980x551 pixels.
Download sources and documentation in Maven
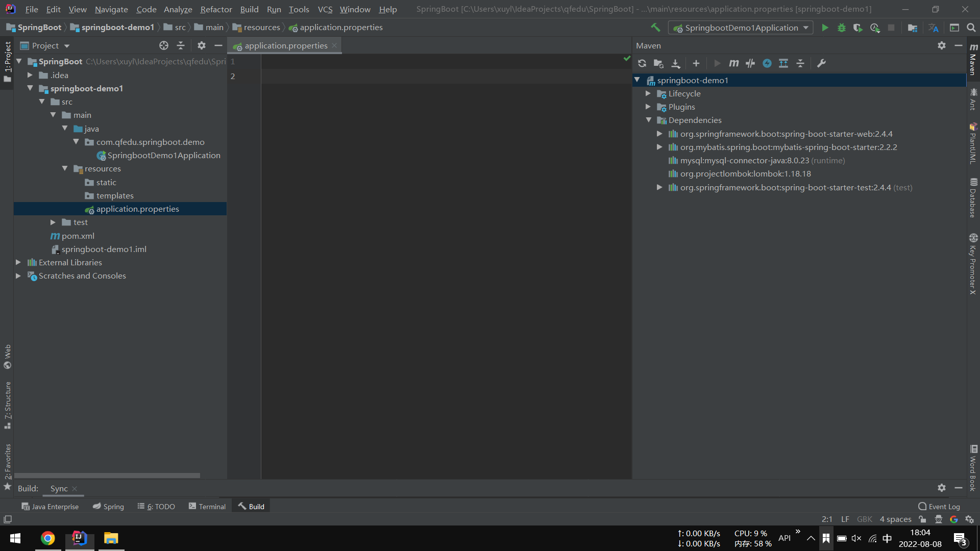[x=676, y=63]
